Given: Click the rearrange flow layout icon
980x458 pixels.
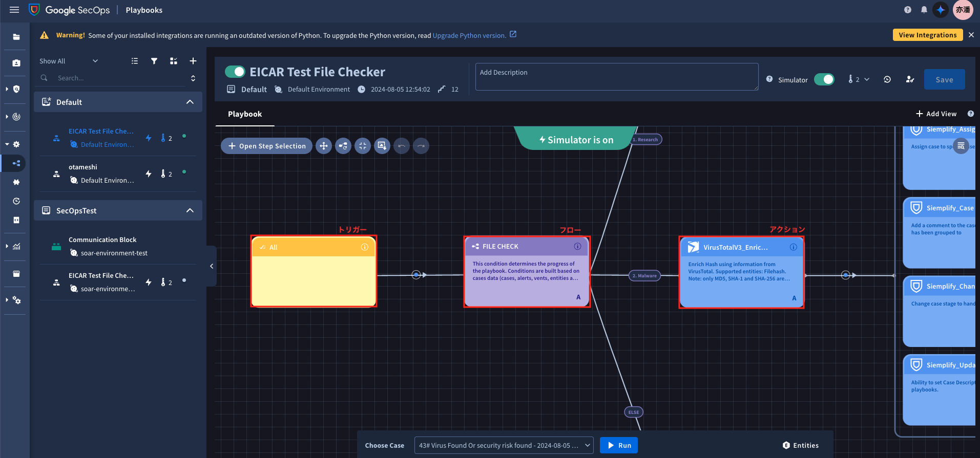Looking at the screenshot, I should pyautogui.click(x=343, y=146).
